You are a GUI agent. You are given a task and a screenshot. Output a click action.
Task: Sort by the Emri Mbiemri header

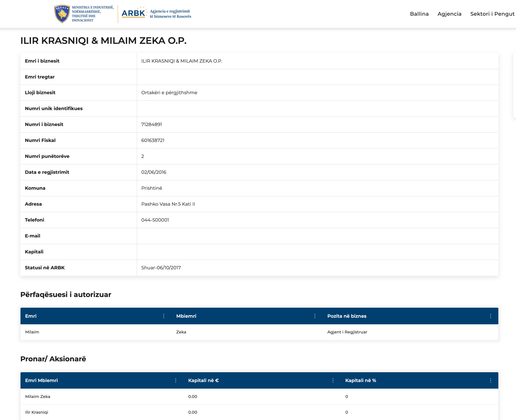click(x=41, y=380)
